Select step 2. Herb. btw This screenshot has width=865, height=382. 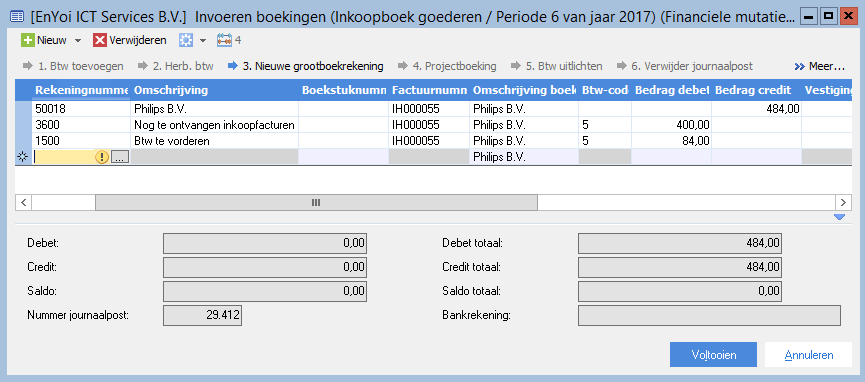tap(175, 66)
